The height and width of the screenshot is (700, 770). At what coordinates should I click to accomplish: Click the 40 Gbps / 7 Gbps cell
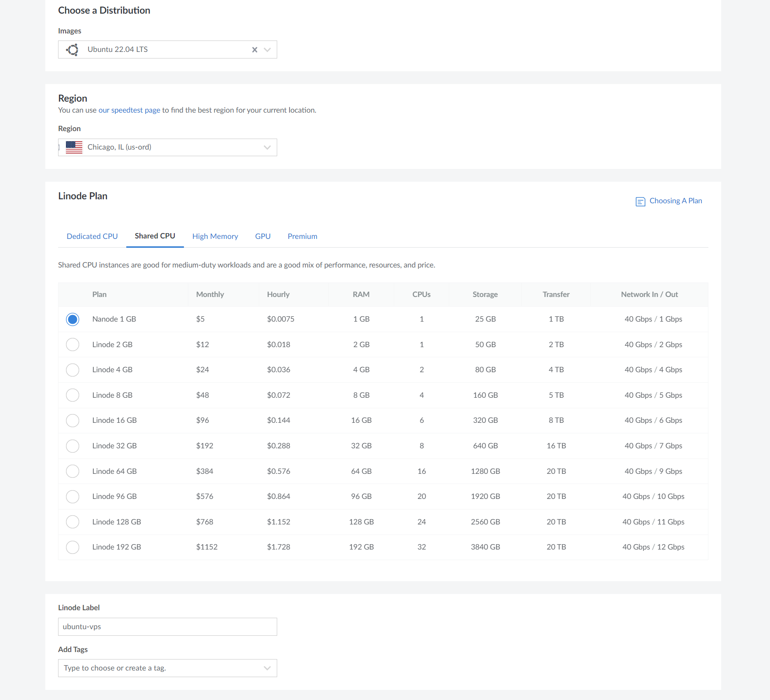tap(653, 446)
